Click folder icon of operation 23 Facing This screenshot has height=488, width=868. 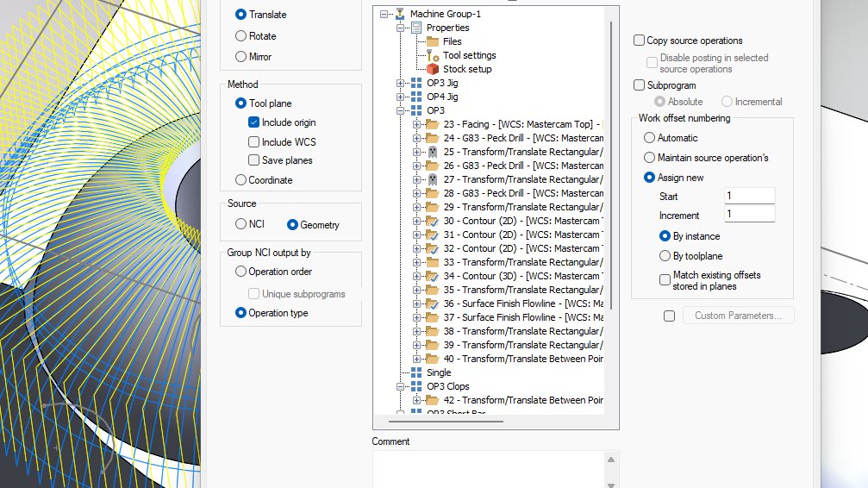(433, 124)
